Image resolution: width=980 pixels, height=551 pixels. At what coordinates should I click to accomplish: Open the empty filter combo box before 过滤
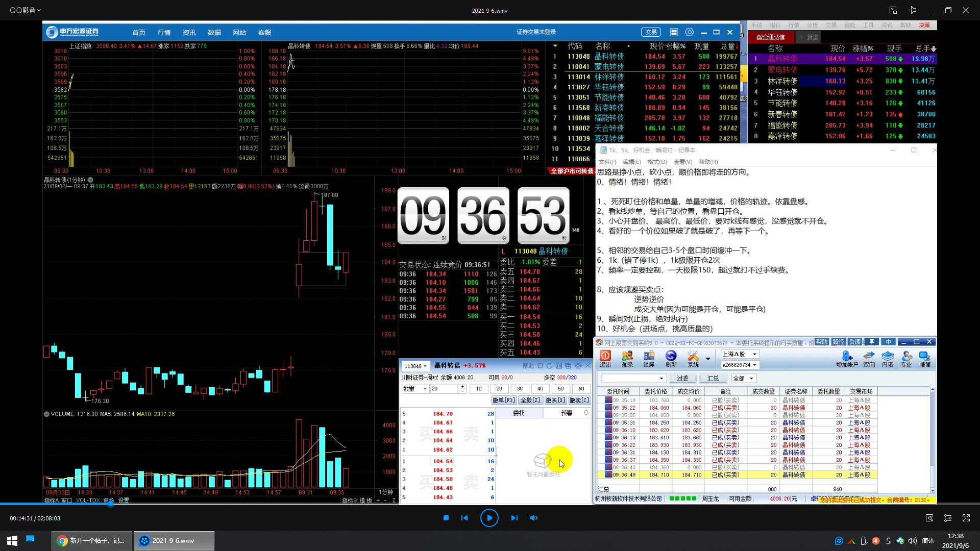[634, 378]
